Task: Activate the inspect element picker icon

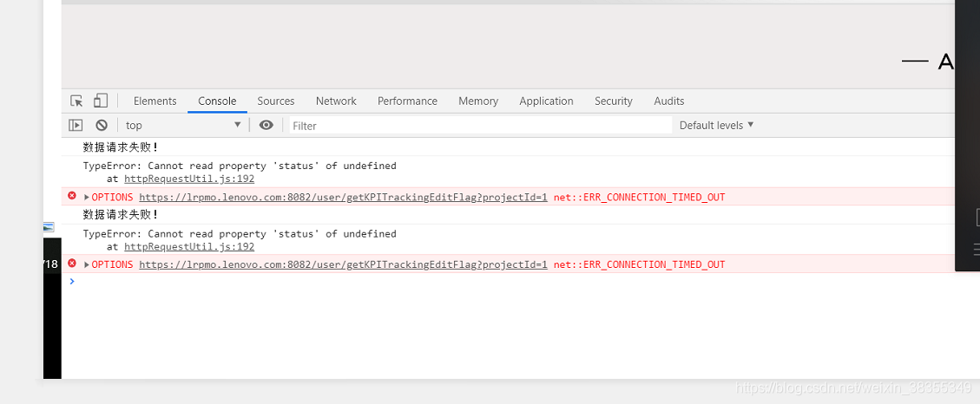Action: point(76,101)
